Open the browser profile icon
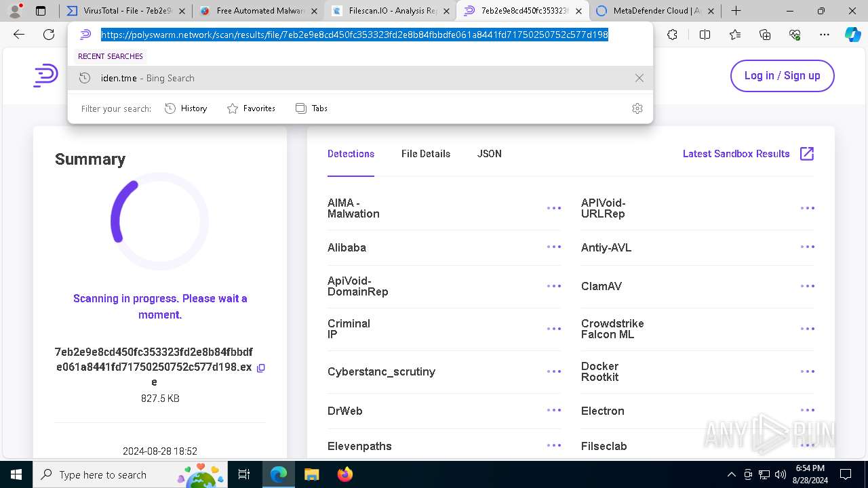The image size is (868, 488). pyautogui.click(x=15, y=11)
